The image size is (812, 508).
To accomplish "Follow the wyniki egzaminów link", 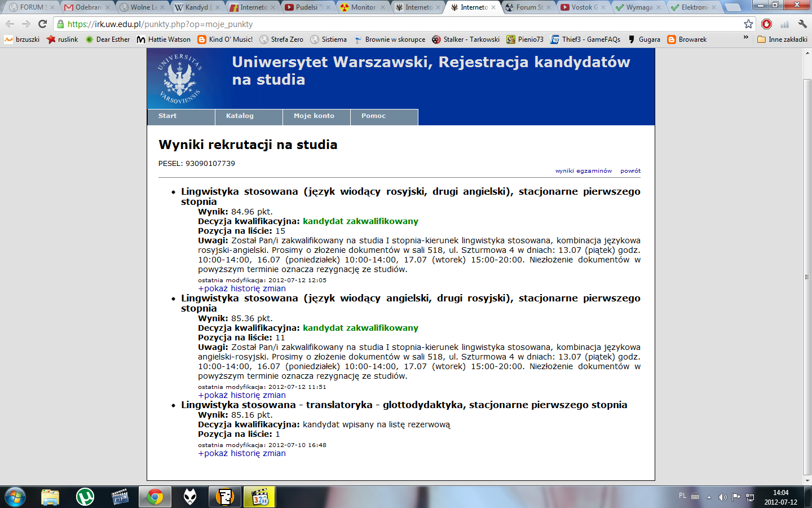I will click(x=583, y=171).
